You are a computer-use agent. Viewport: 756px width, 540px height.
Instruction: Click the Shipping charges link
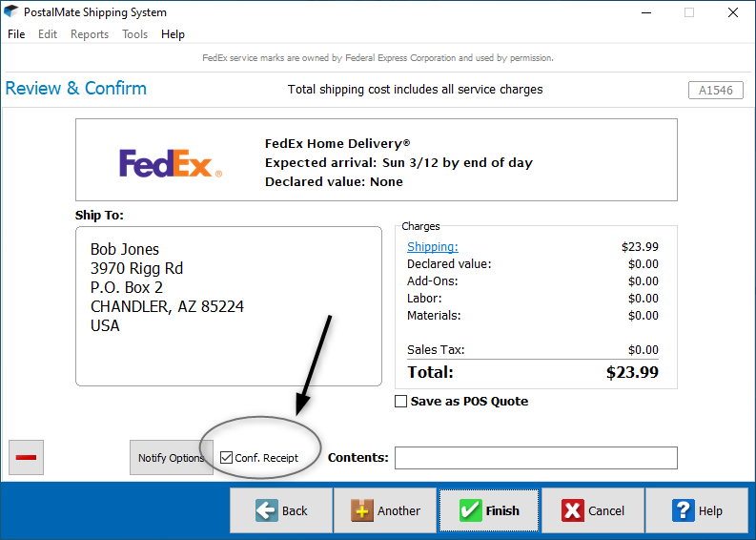tap(433, 246)
